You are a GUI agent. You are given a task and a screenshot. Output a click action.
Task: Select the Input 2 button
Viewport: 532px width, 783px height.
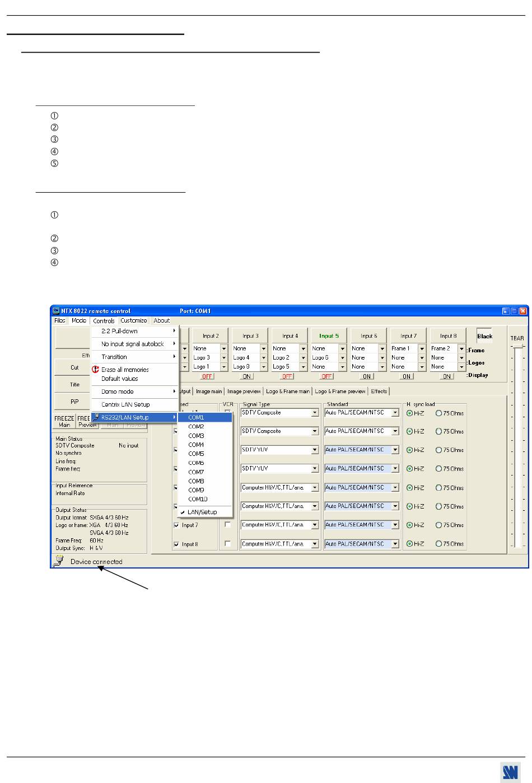tap(211, 336)
